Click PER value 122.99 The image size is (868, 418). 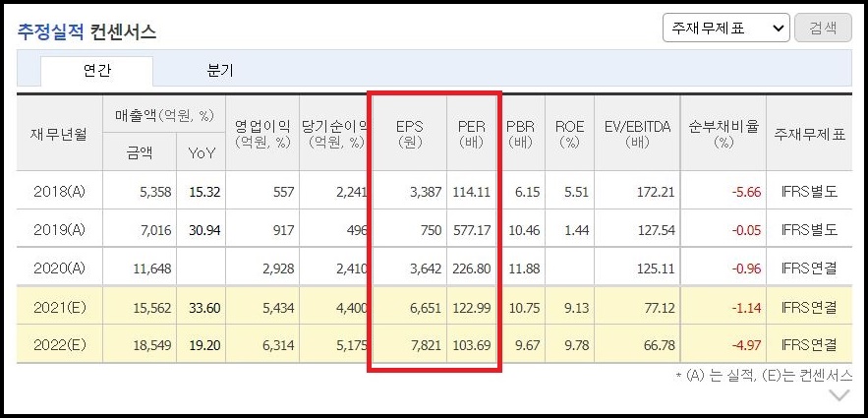click(472, 308)
